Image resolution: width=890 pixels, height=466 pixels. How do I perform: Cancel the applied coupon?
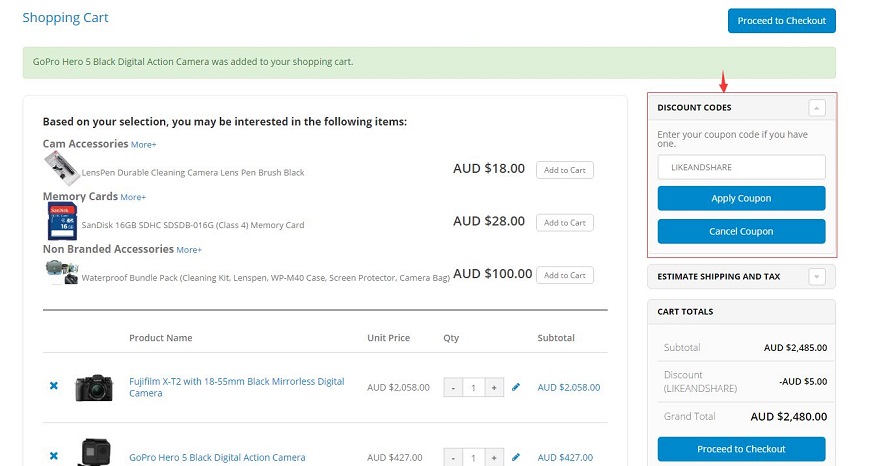pyautogui.click(x=741, y=232)
